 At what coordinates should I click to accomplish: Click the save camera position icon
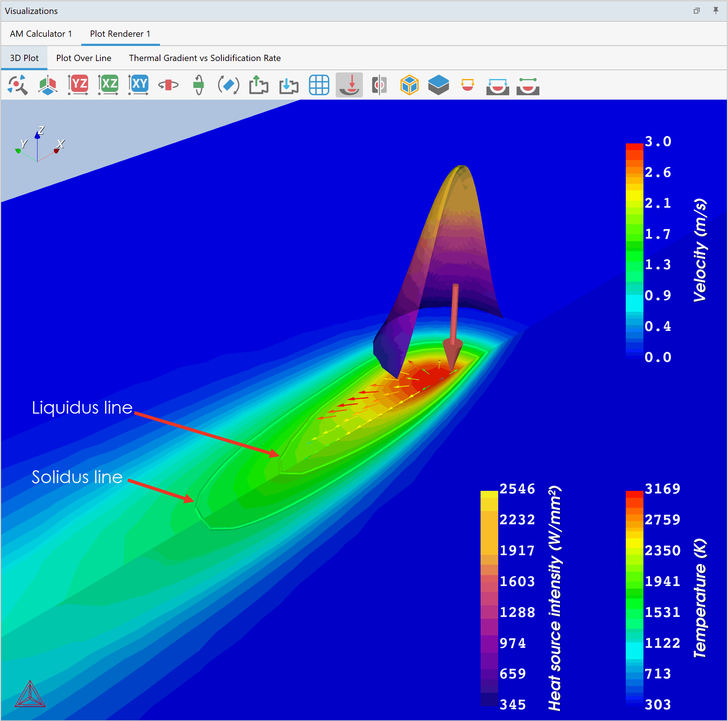point(258,85)
